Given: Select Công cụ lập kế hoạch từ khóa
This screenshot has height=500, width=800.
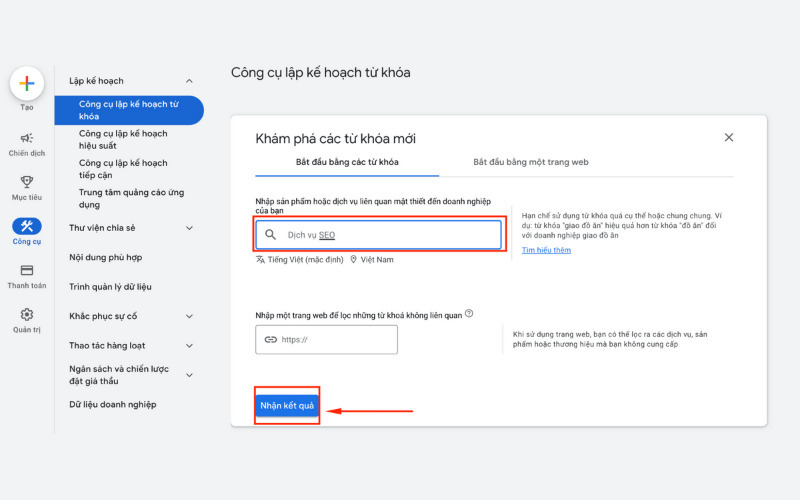Looking at the screenshot, I should pyautogui.click(x=129, y=110).
